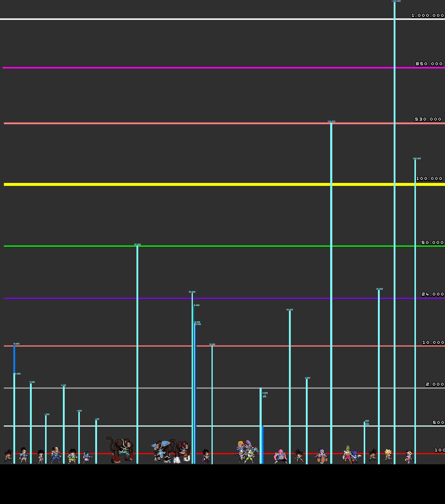
Task: Select the caped Vegeta sprite
Action: coord(206,457)
